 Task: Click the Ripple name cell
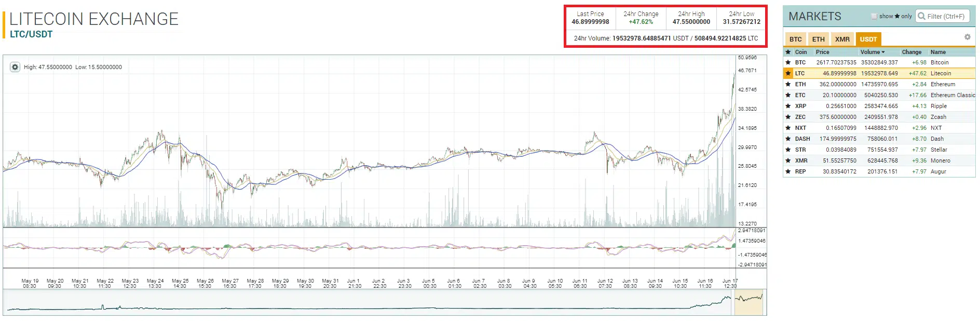tap(938, 106)
